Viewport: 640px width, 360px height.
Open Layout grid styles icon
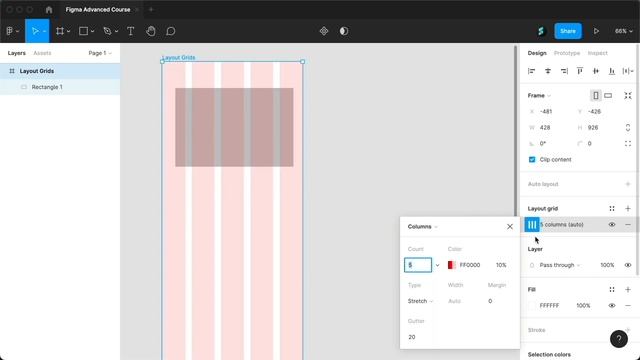(x=612, y=209)
